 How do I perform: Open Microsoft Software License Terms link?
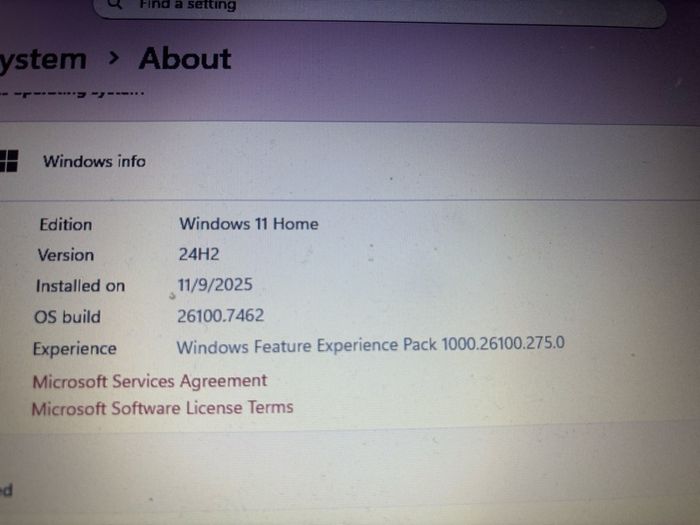[162, 408]
